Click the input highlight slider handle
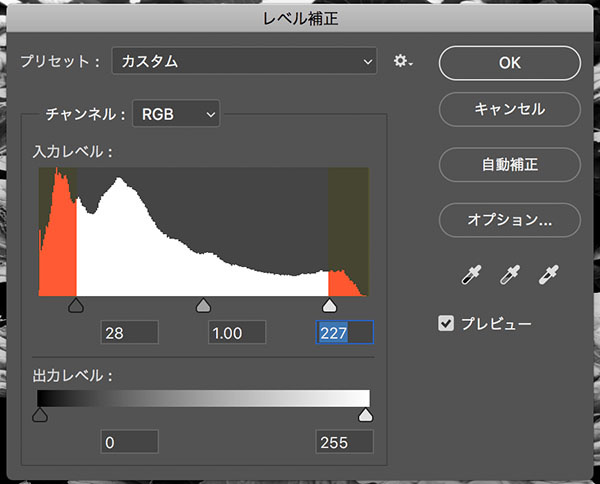 330,305
